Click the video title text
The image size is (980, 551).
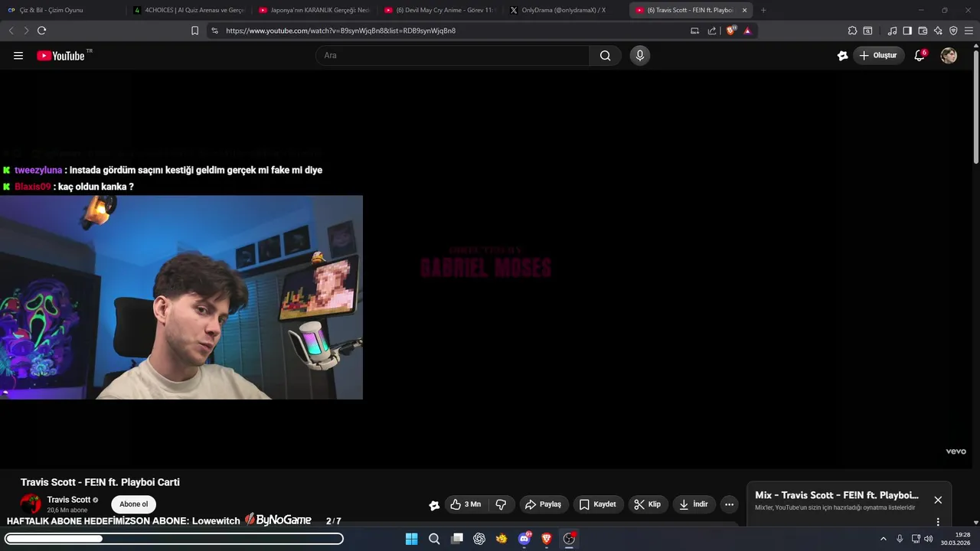pos(100,482)
